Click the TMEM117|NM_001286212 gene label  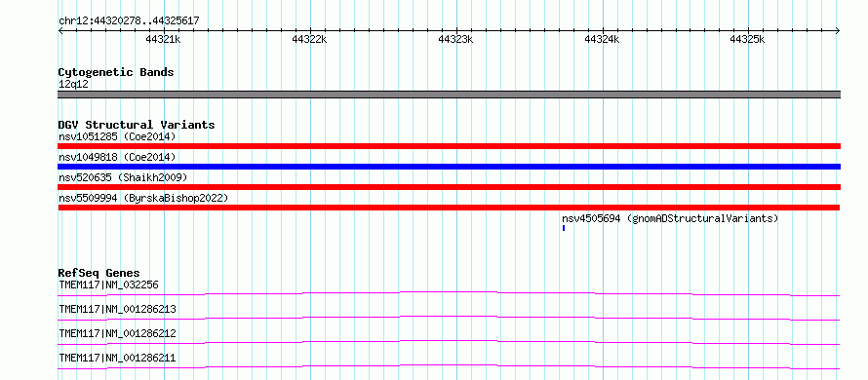pos(117,333)
